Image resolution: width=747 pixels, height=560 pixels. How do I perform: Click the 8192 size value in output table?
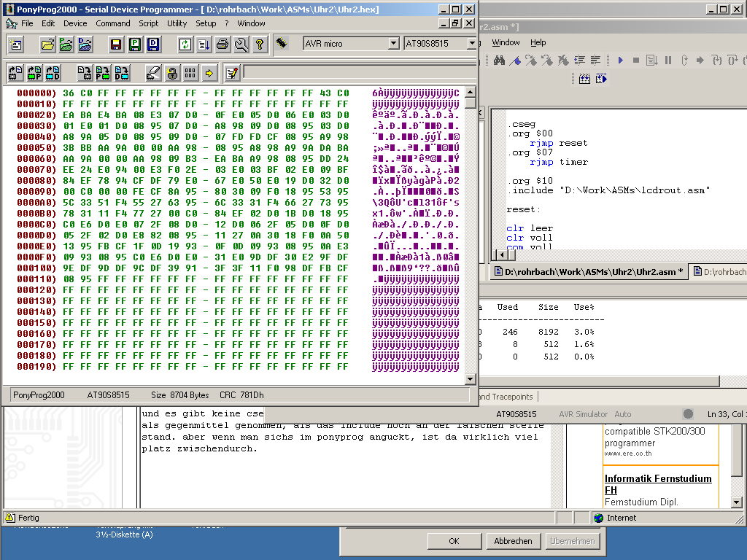(x=548, y=332)
